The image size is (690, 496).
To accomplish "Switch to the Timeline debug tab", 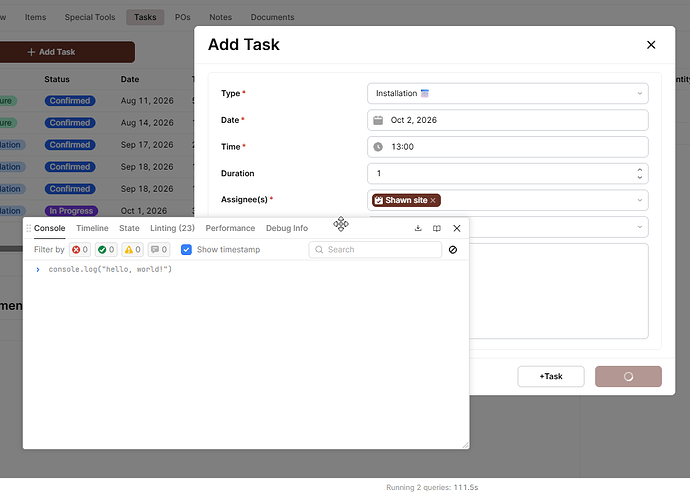I will [x=92, y=228].
